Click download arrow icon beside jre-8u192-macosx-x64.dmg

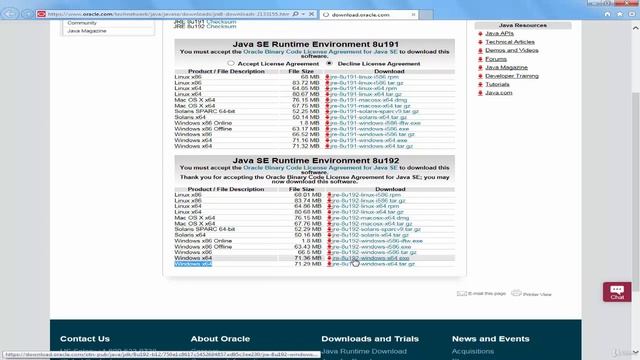click(x=329, y=218)
